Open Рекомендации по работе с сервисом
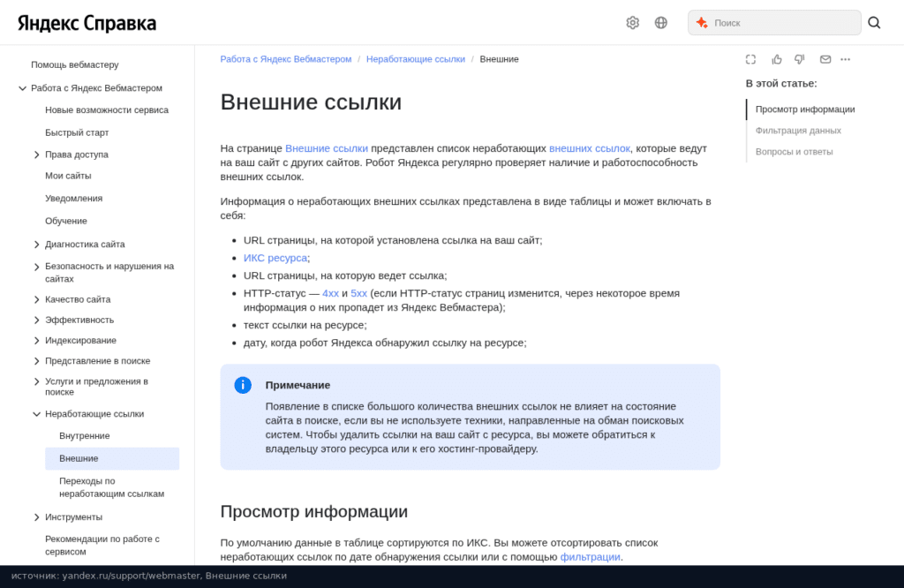 tap(102, 545)
